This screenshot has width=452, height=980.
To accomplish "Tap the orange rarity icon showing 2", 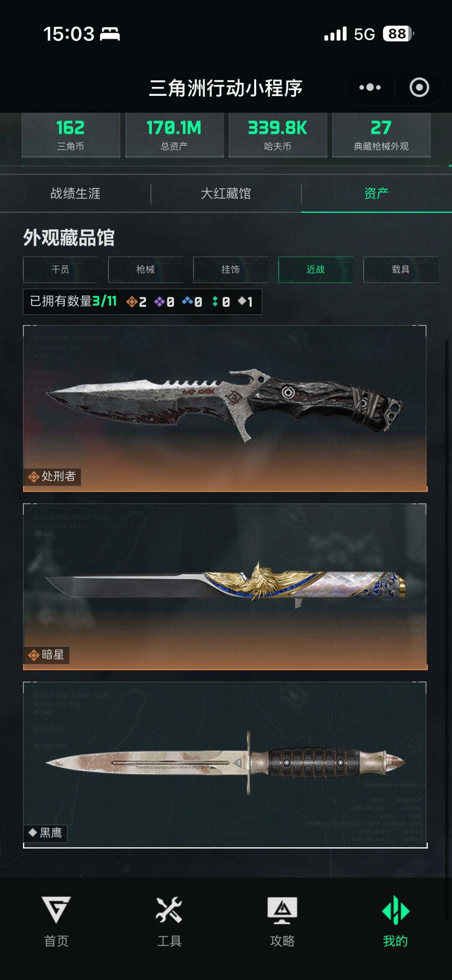I will point(136,301).
